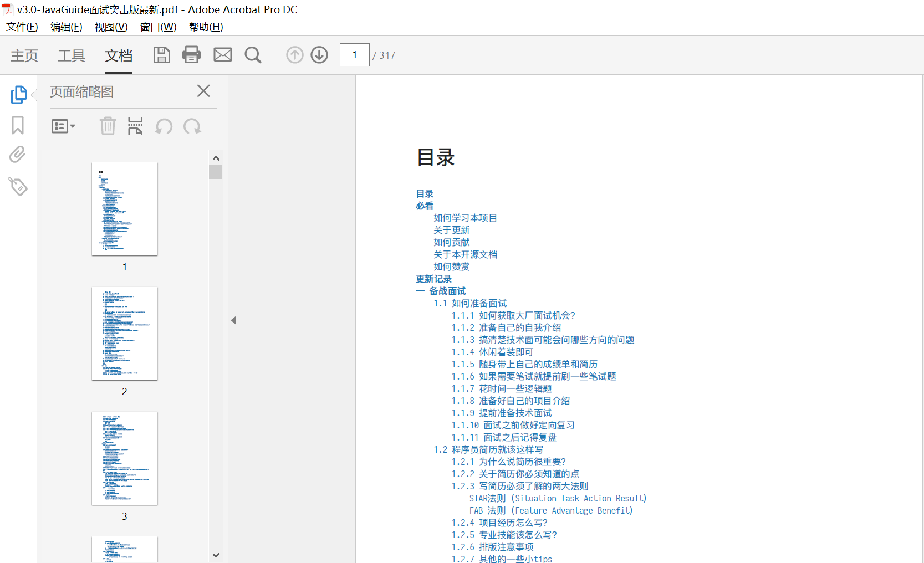Go to previous page arrow
The image size is (924, 563).
click(x=295, y=55)
